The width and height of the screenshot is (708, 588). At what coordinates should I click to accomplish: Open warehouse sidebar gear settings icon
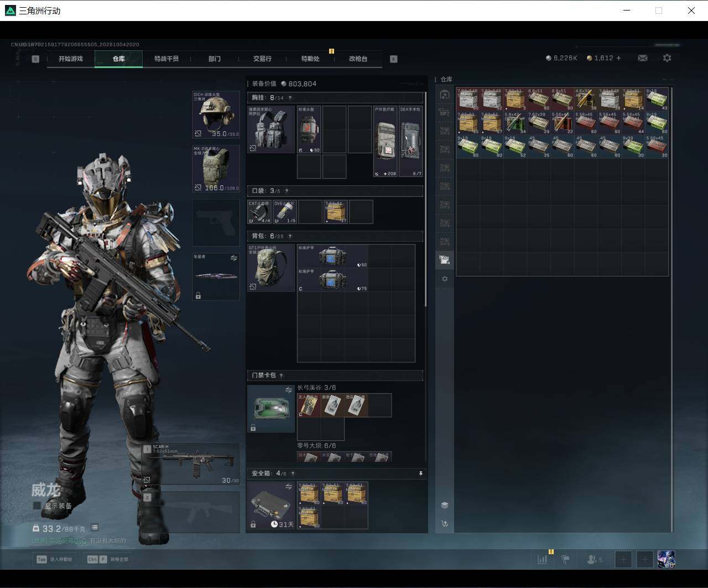click(445, 279)
